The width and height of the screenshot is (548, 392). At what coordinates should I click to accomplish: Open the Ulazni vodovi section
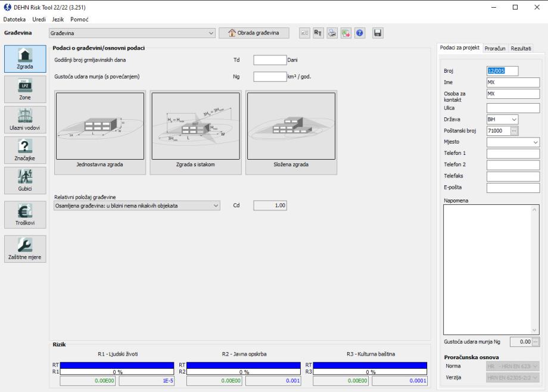[x=25, y=120]
